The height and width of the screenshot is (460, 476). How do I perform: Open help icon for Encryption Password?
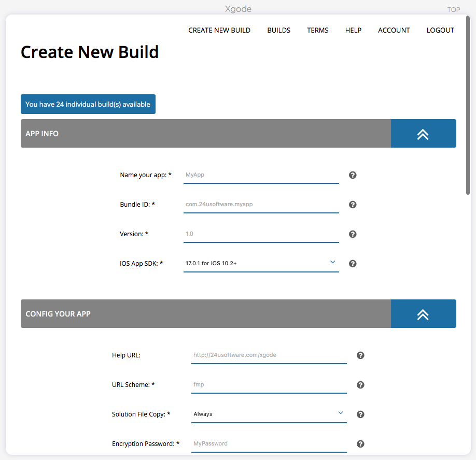[360, 444]
